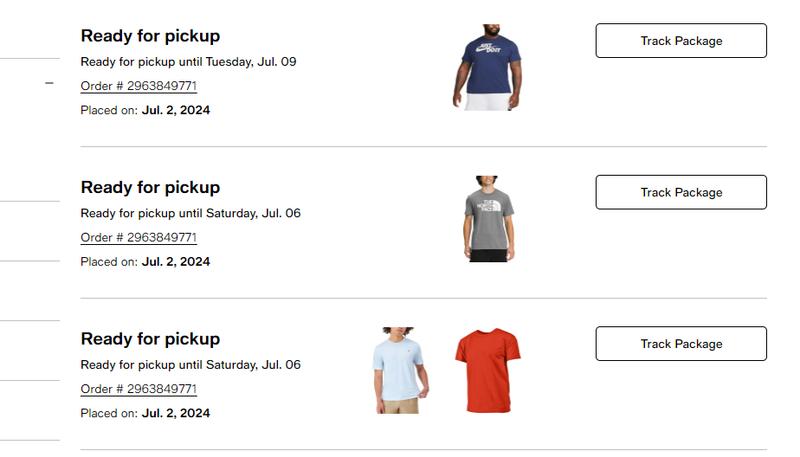This screenshot has height=457, width=800.
Task: Click the 'until Tuesday, Jul. 09' pickup text
Action: 188,62
